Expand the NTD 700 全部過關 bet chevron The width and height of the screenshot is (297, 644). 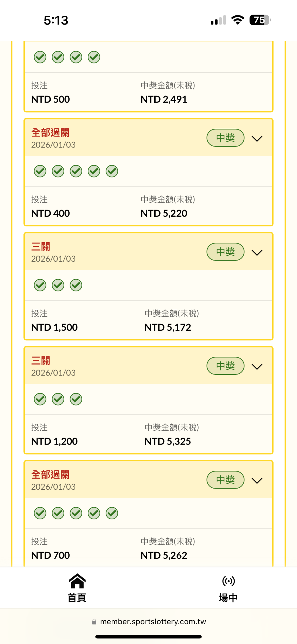[257, 481]
